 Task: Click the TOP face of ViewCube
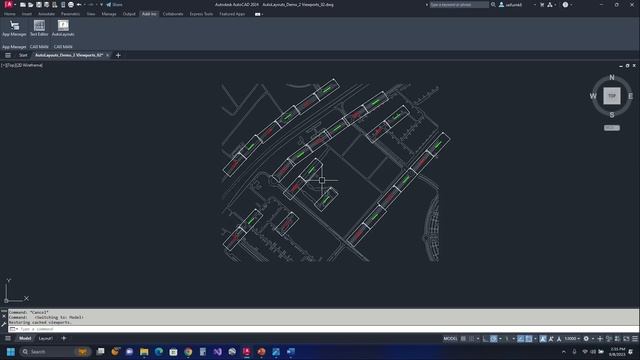tap(611, 96)
